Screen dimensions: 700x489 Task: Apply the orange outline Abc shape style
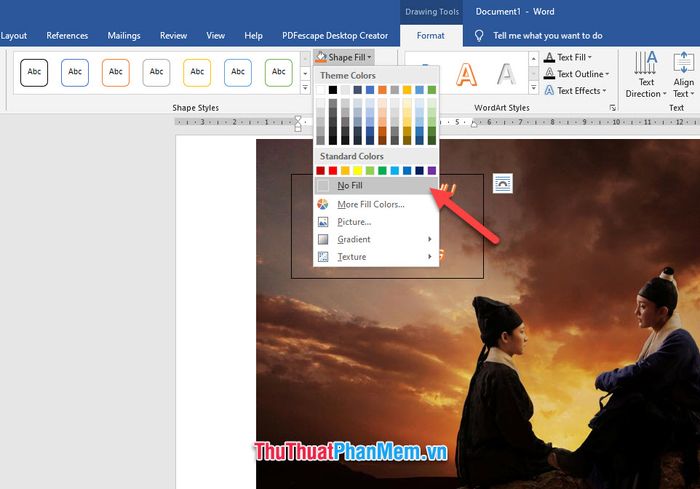[116, 72]
